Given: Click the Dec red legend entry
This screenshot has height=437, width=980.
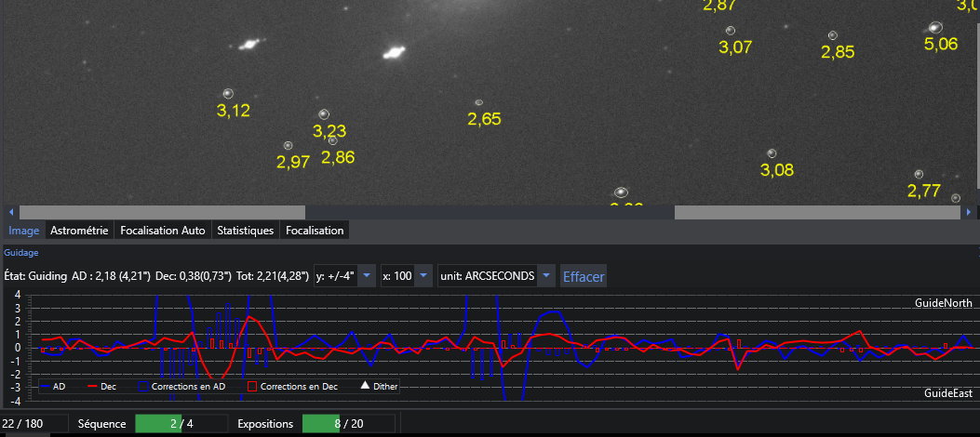Looking at the screenshot, I should (101, 387).
